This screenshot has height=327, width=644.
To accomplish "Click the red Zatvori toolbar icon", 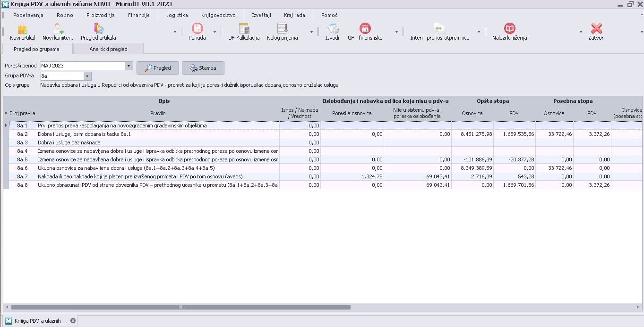I will (596, 28).
